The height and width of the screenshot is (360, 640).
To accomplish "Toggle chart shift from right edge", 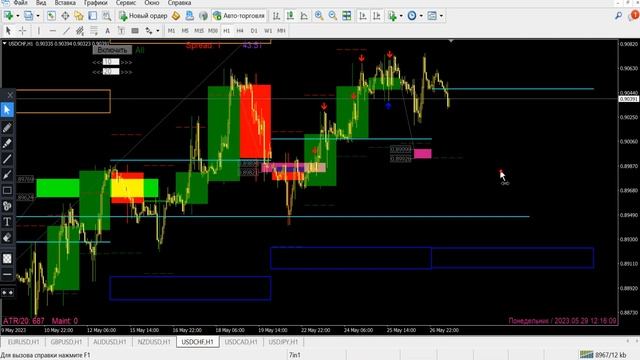I will pyautogui.click(x=376, y=16).
